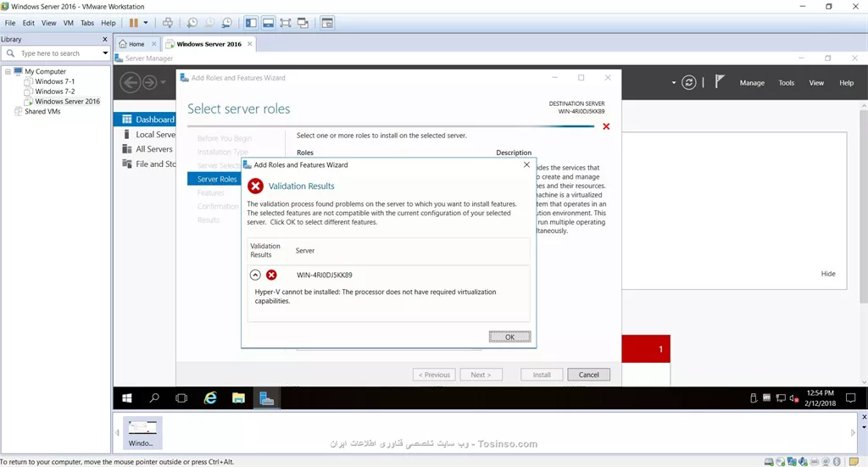Launch Internet Explorer from the taskbar

(210, 398)
